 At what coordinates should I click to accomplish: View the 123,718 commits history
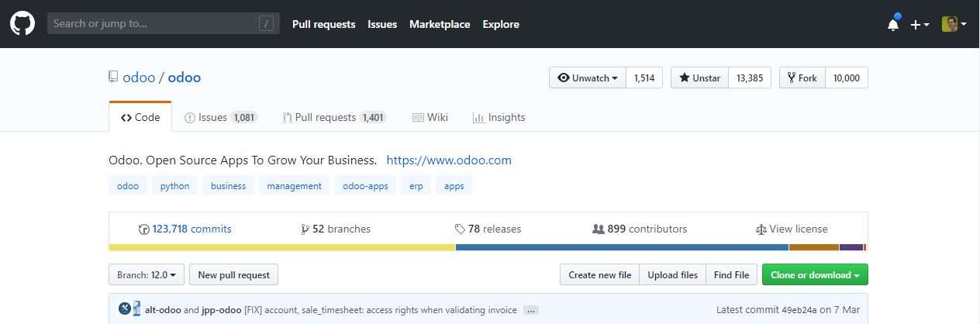pyautogui.click(x=185, y=229)
